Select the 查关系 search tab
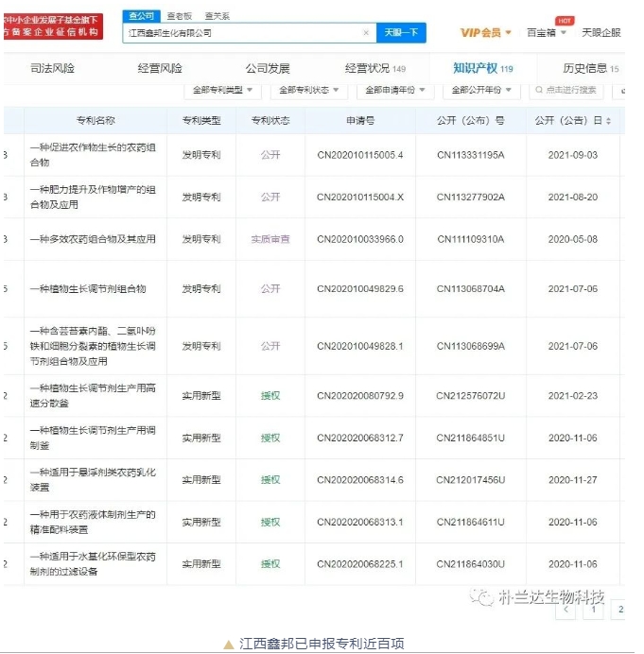The width and height of the screenshot is (644, 654). point(218,16)
